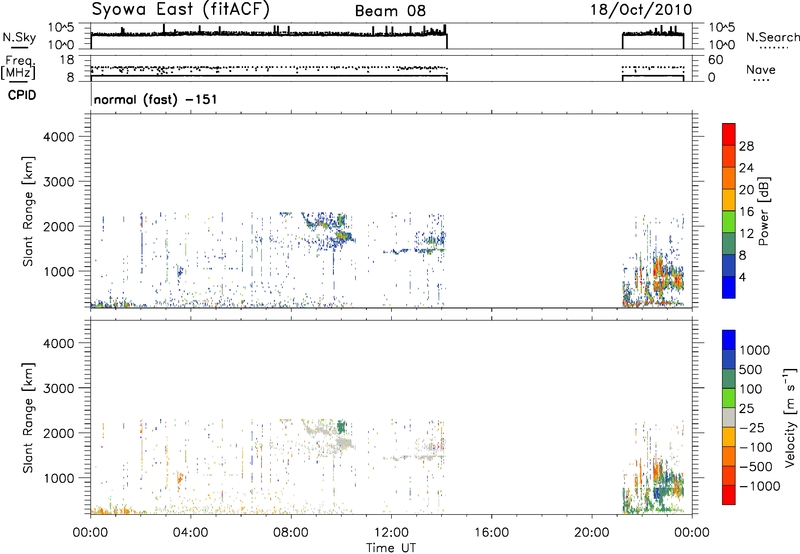The image size is (800, 554).
Task: Click the 'Velocity [m s-1]' colorbar title
Action: click(x=790, y=417)
